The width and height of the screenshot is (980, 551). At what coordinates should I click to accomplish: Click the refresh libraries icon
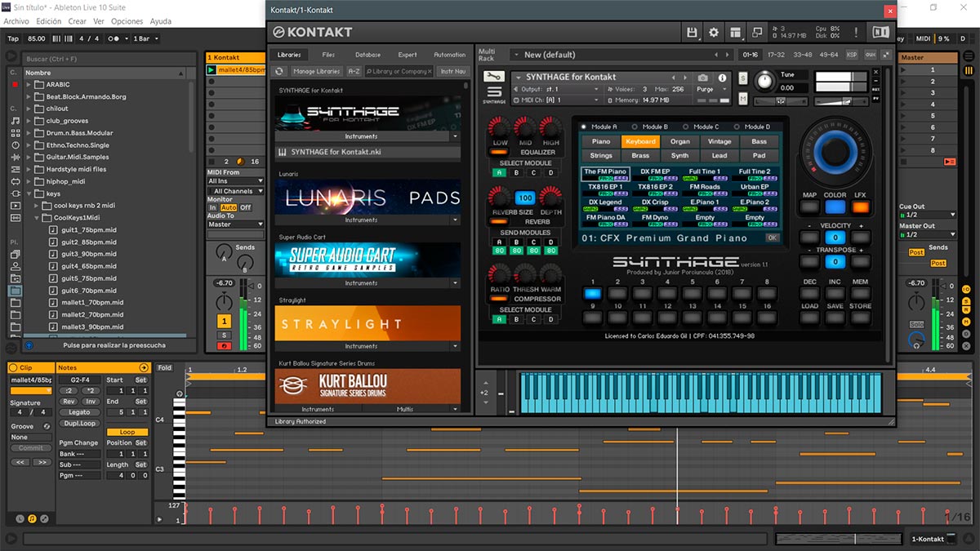click(x=279, y=72)
